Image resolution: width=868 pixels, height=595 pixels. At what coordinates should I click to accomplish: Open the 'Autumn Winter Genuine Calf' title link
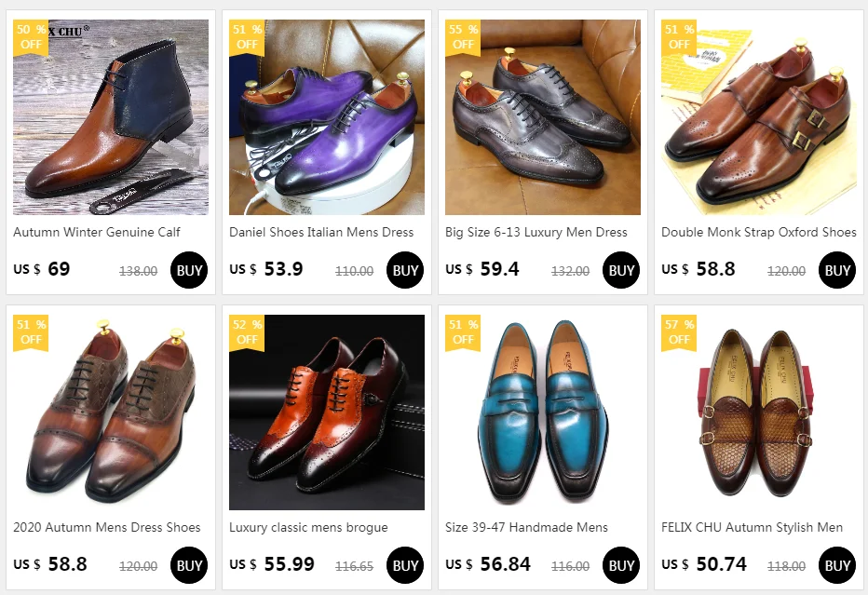tap(97, 232)
